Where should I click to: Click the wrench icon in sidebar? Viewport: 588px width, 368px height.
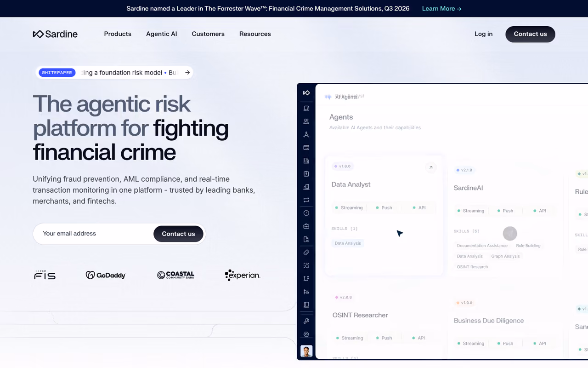[306, 321]
